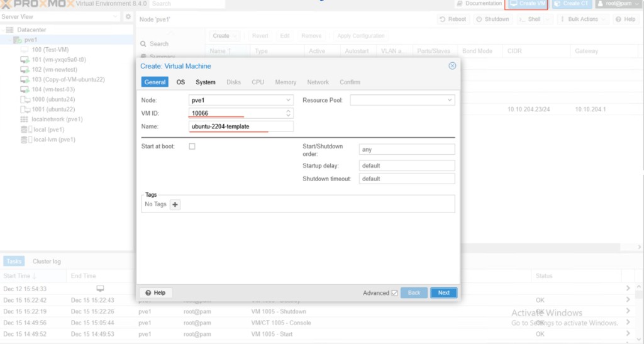Click the Status column header

coord(575,276)
